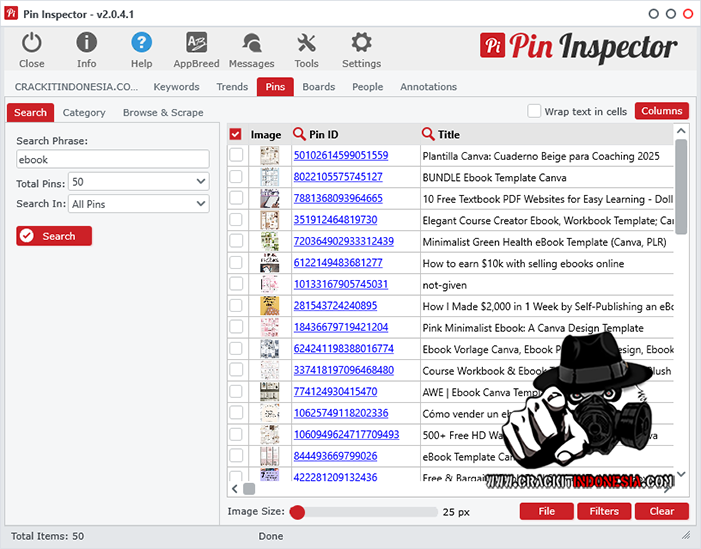Click the Pin ID column search icon

pos(299,134)
